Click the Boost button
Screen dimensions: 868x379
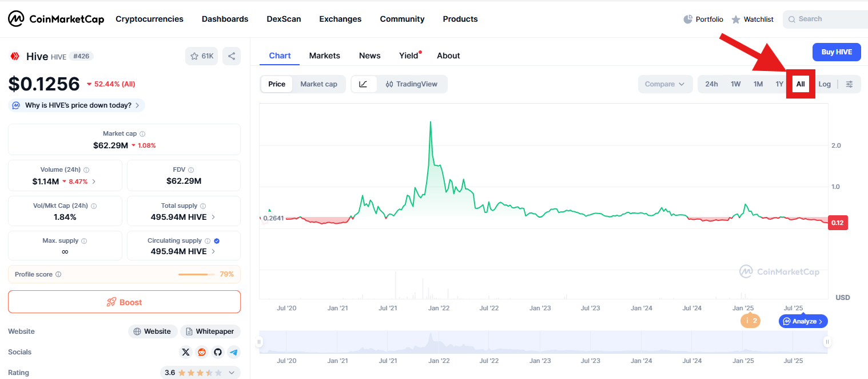tap(124, 302)
